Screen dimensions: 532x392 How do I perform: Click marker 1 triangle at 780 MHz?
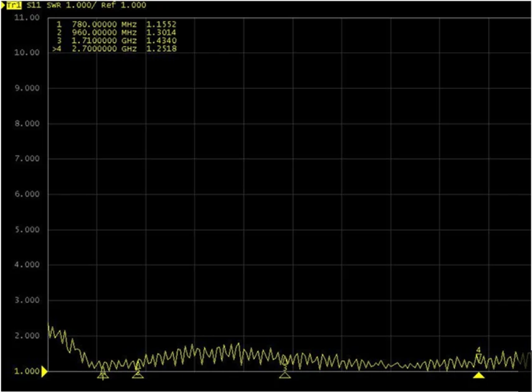(103, 375)
